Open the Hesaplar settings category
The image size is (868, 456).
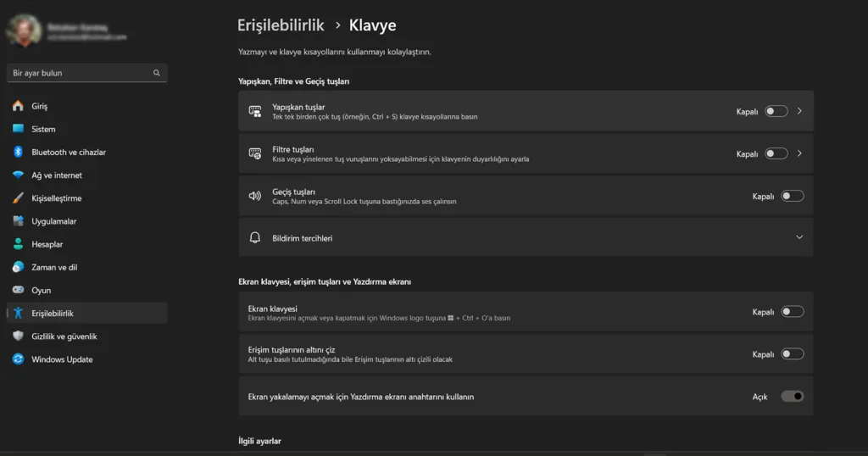tap(47, 244)
